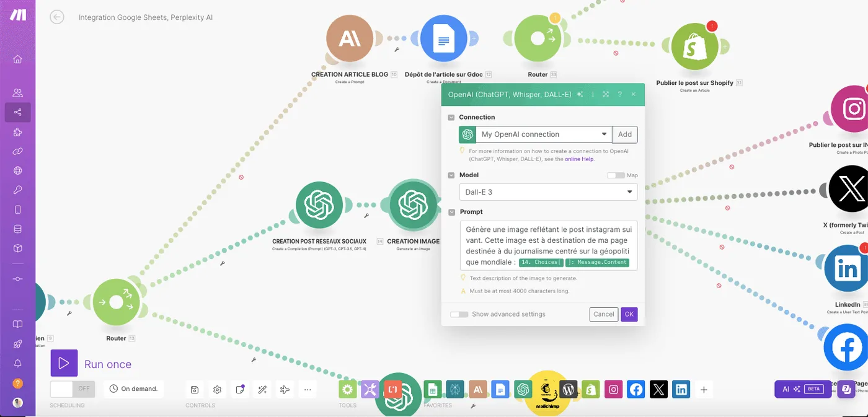
Task: Toggle Show advanced settings switch
Action: point(459,314)
